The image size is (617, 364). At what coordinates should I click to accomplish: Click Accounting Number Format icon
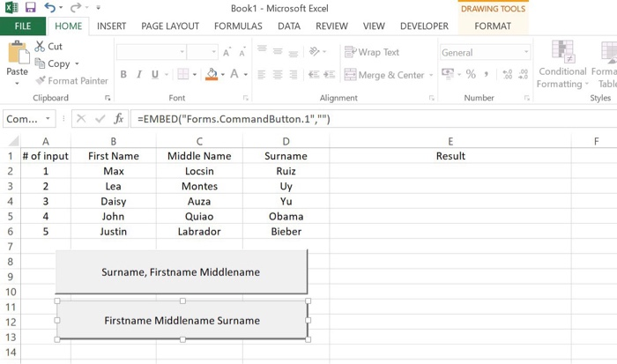pyautogui.click(x=448, y=73)
